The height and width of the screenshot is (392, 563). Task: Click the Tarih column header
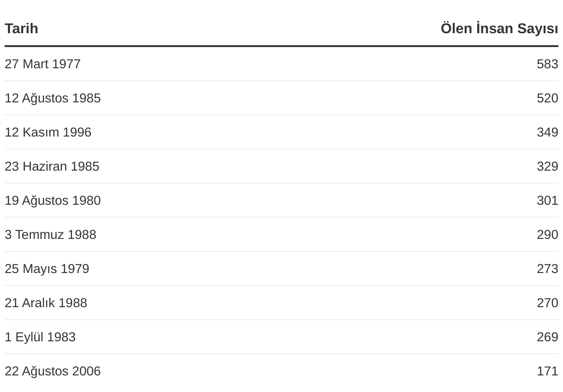point(21,29)
